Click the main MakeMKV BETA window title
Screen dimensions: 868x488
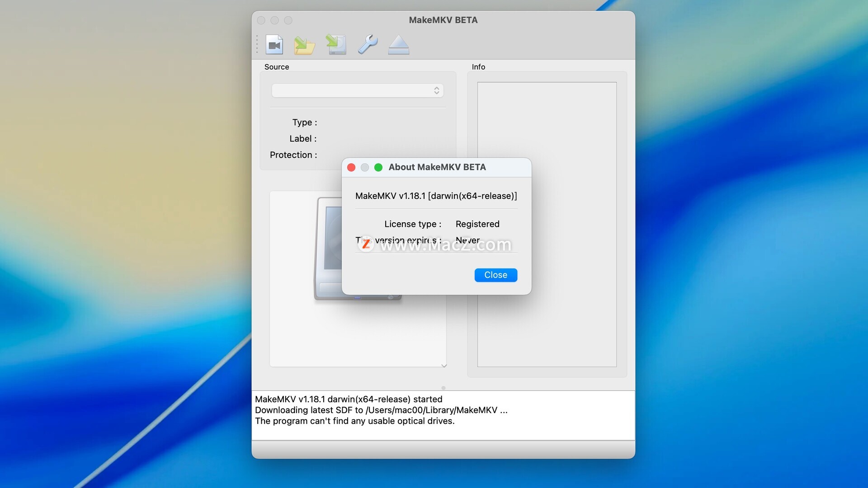pos(443,20)
